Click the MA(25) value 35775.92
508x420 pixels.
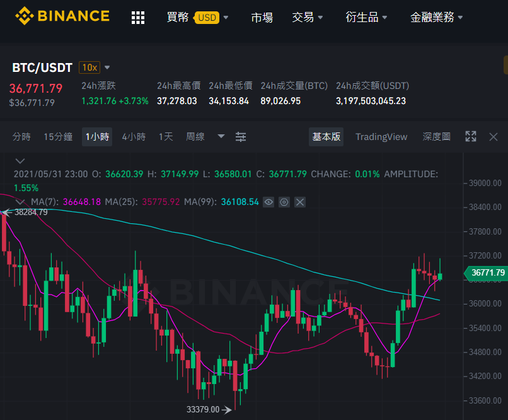click(x=161, y=202)
